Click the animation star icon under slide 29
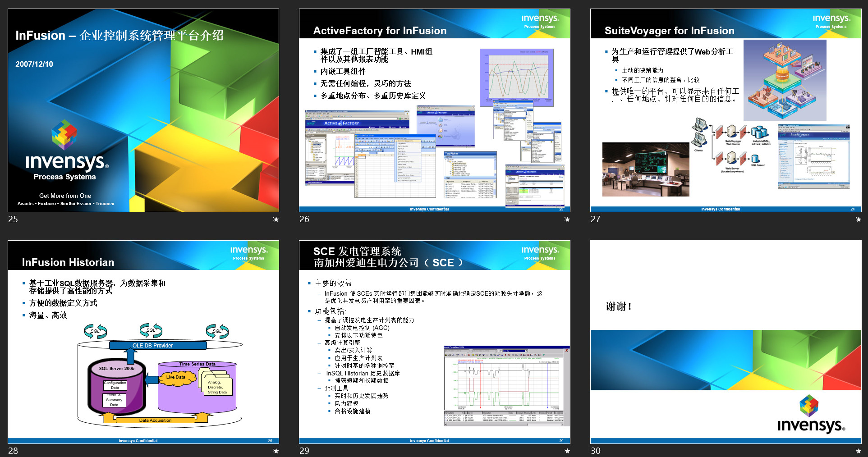The height and width of the screenshot is (457, 868). [567, 451]
